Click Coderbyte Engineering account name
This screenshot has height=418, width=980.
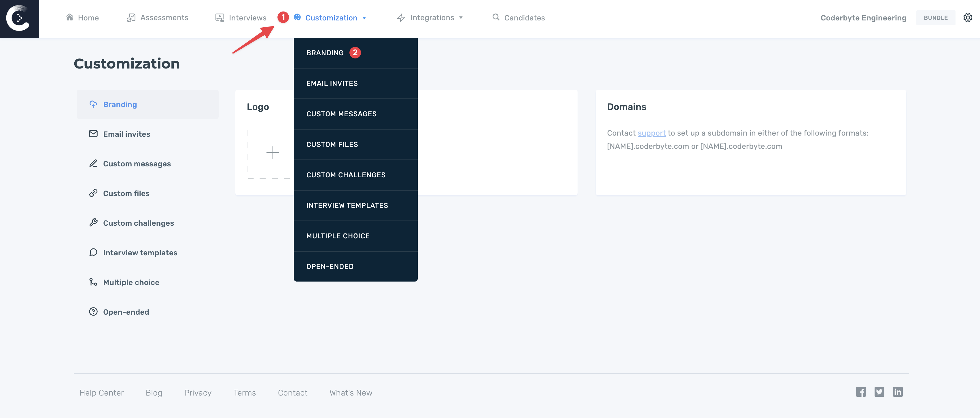point(863,18)
